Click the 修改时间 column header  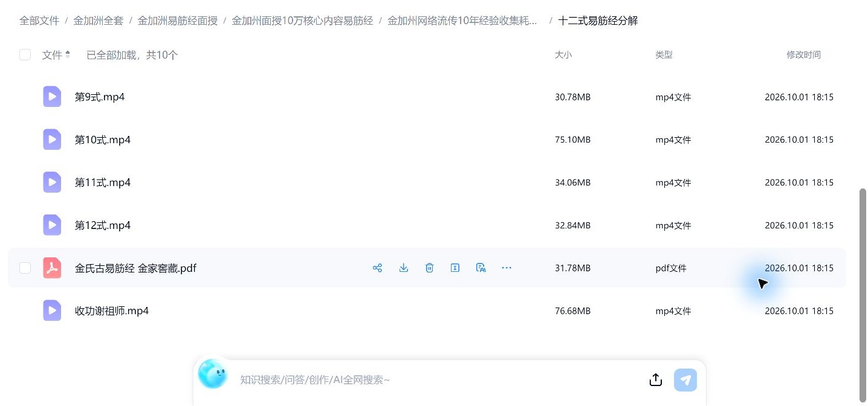[803, 54]
